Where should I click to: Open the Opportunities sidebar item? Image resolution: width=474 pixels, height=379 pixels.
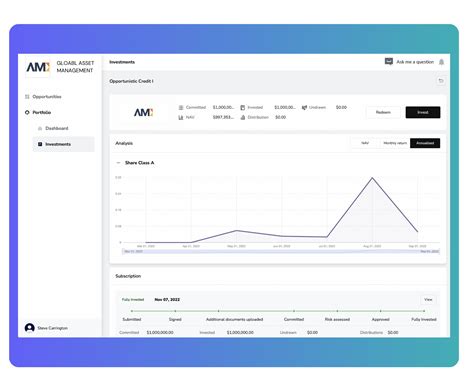click(47, 97)
